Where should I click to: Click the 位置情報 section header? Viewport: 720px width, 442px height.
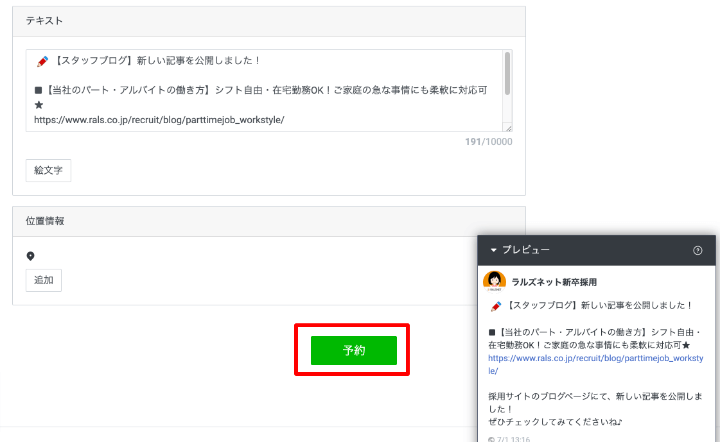click(44, 221)
